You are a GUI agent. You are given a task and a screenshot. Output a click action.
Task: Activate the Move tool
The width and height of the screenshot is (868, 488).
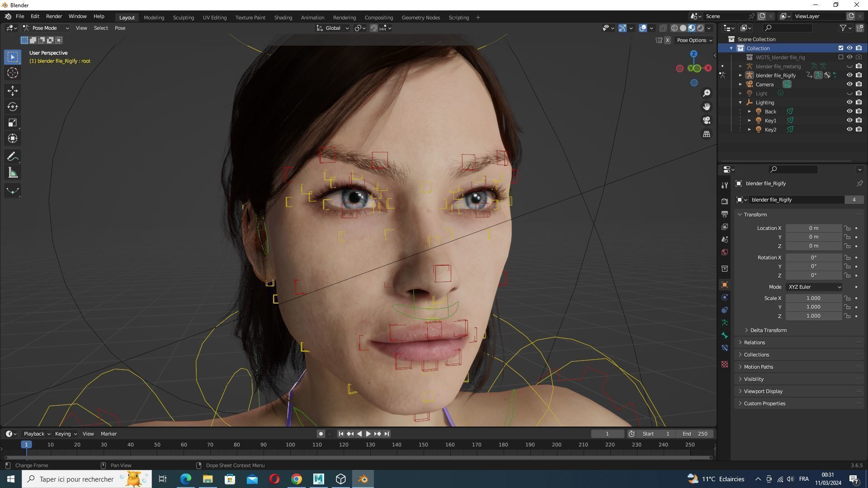[x=13, y=91]
